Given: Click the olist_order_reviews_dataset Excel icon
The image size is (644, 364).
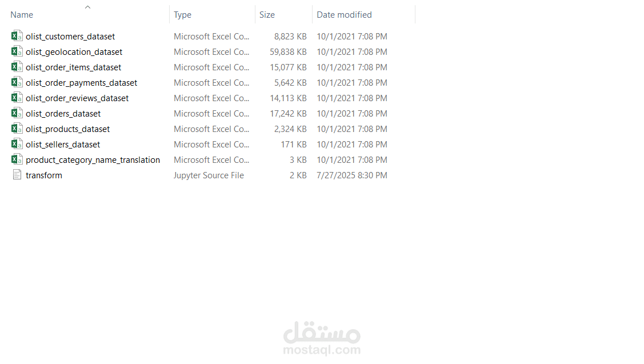Looking at the screenshot, I should (x=17, y=98).
